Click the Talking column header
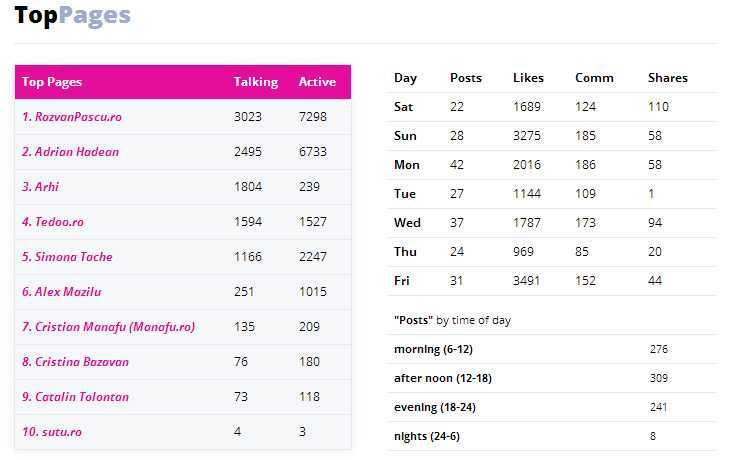734x460 pixels. 256,82
